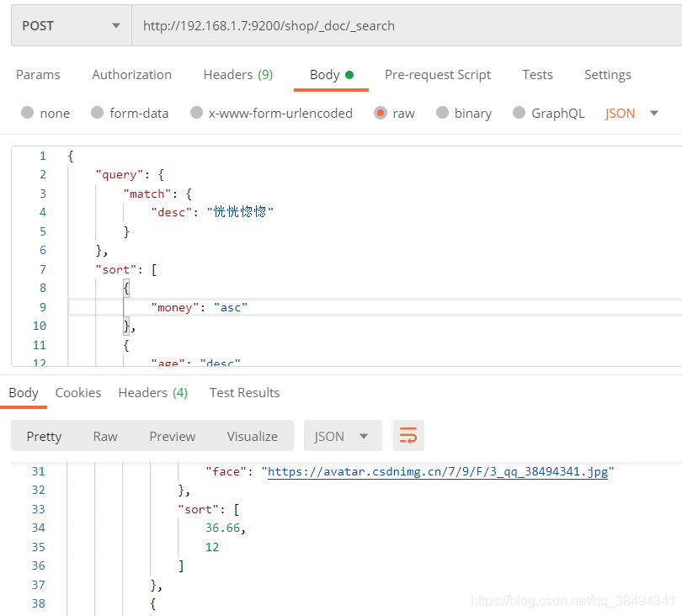
Task: Click the Visualize view button
Action: click(x=252, y=436)
